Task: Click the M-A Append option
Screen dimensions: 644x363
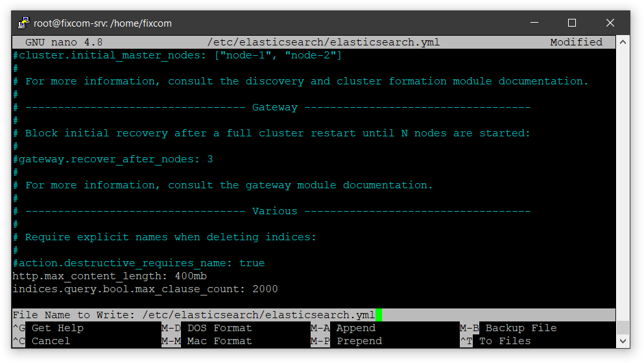Action: [343, 328]
